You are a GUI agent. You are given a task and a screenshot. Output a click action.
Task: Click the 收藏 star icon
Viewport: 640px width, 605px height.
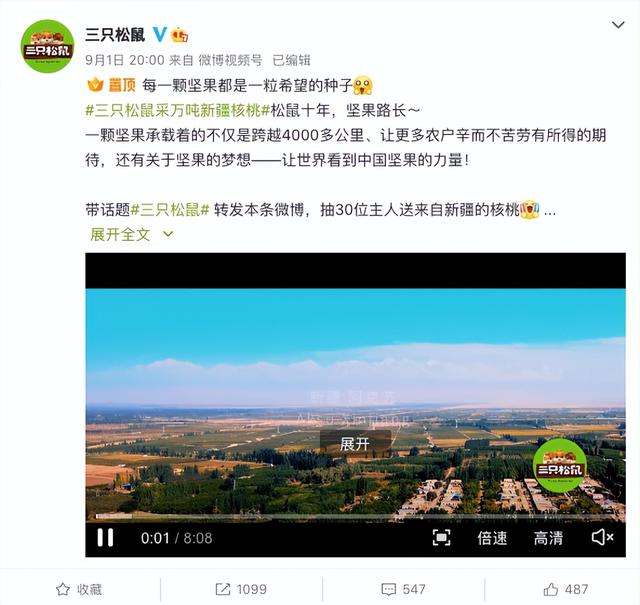(x=62, y=589)
